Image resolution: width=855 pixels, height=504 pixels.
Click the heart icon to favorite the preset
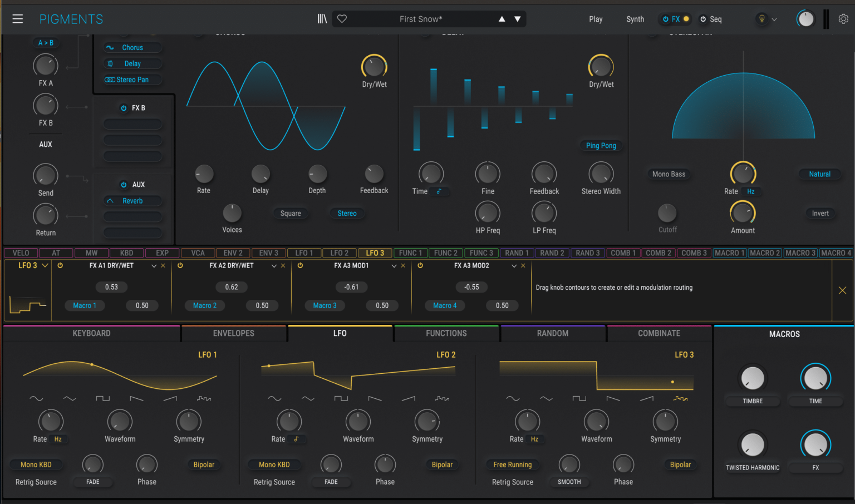coord(341,18)
